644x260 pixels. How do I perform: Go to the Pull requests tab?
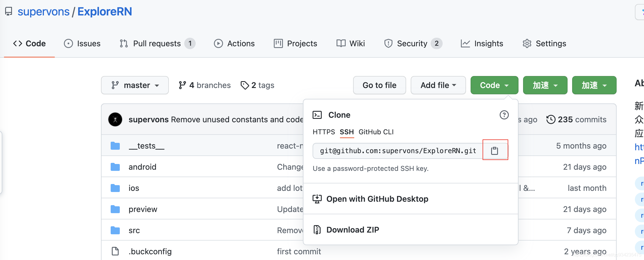(x=157, y=43)
